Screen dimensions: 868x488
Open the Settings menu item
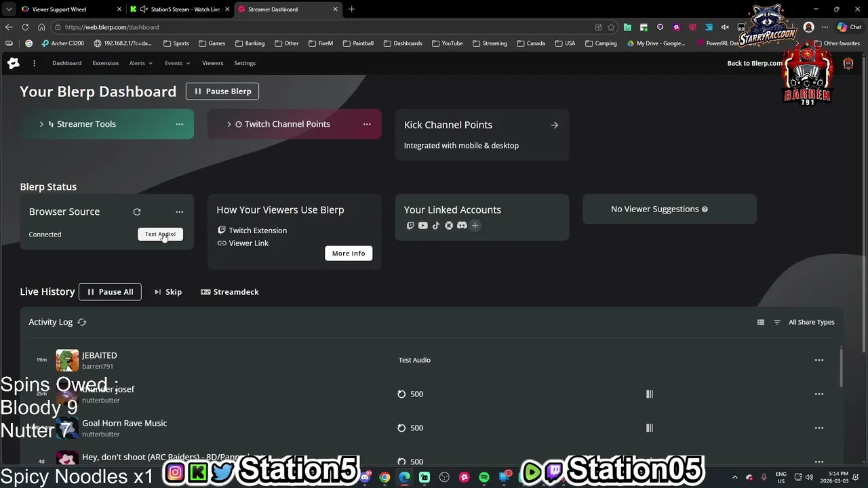pyautogui.click(x=245, y=63)
